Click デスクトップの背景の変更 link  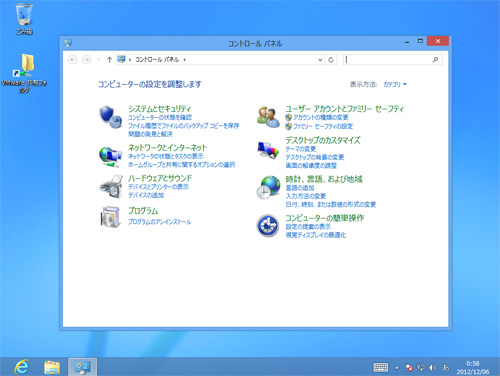coord(315,157)
